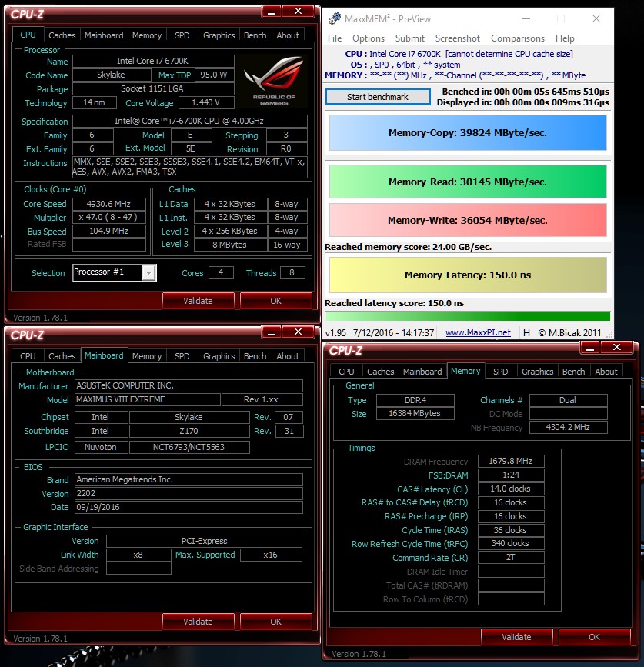The image size is (644, 667).
Task: Click the Bus Speed 104.9 MHz value
Action: pos(109,231)
